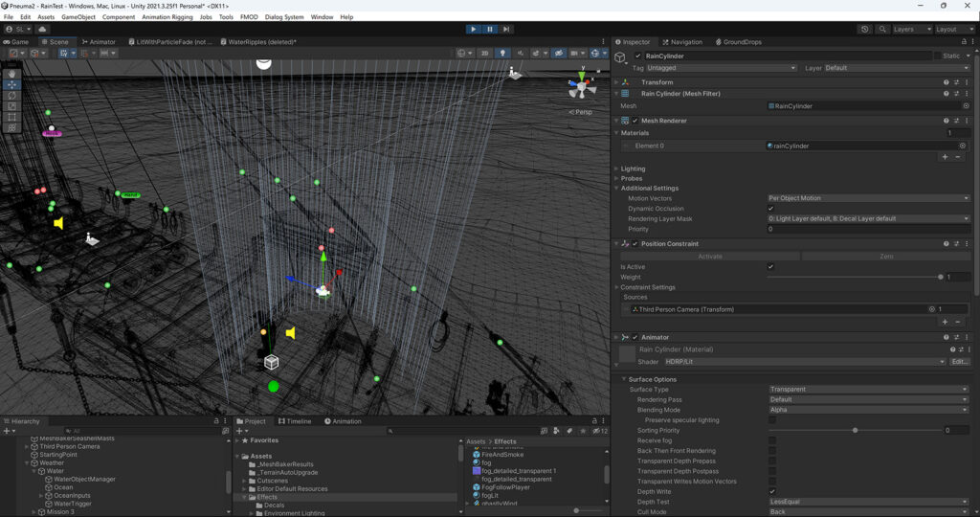Toggle scene lighting with the lightbulb icon
This screenshot has width=980, height=517.
[x=503, y=54]
